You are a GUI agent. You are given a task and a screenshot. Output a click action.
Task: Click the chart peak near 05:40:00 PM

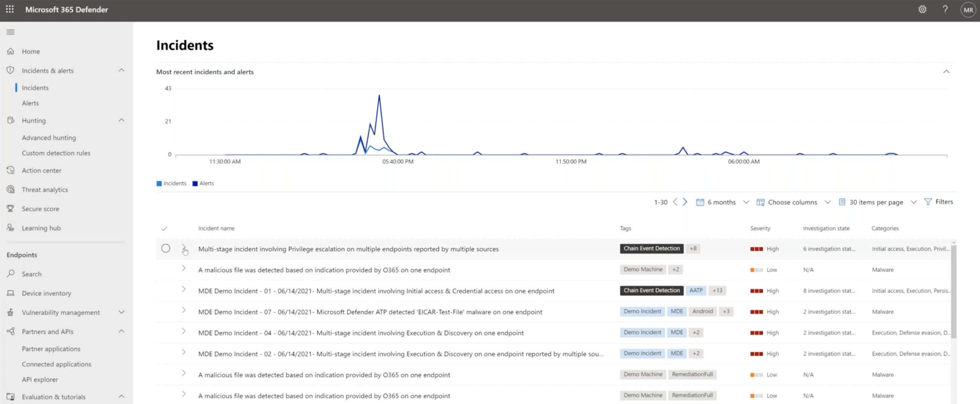tap(379, 96)
